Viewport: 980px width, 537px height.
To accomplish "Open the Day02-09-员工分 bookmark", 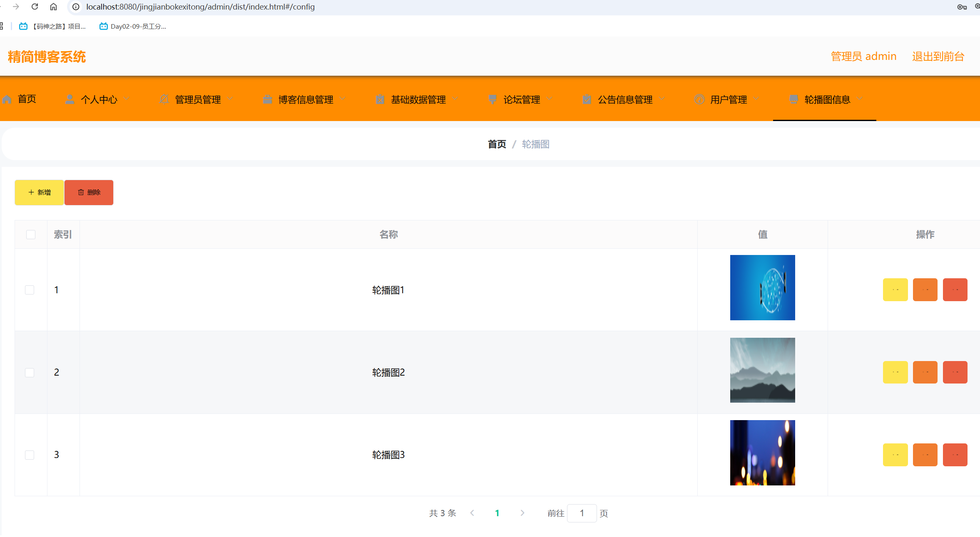I will (x=133, y=26).
